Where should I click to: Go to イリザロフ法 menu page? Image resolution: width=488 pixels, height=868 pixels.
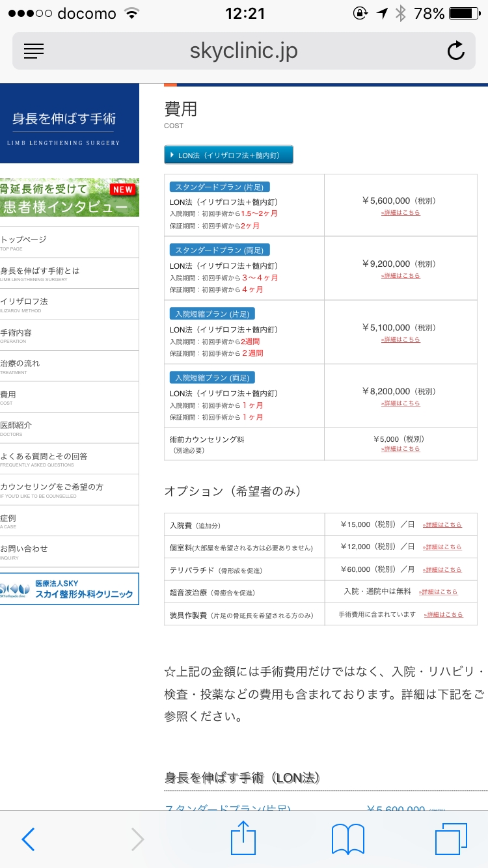pyautogui.click(x=69, y=304)
